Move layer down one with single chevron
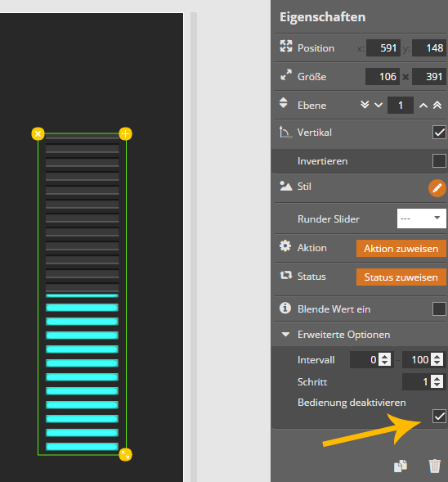 pyautogui.click(x=379, y=105)
